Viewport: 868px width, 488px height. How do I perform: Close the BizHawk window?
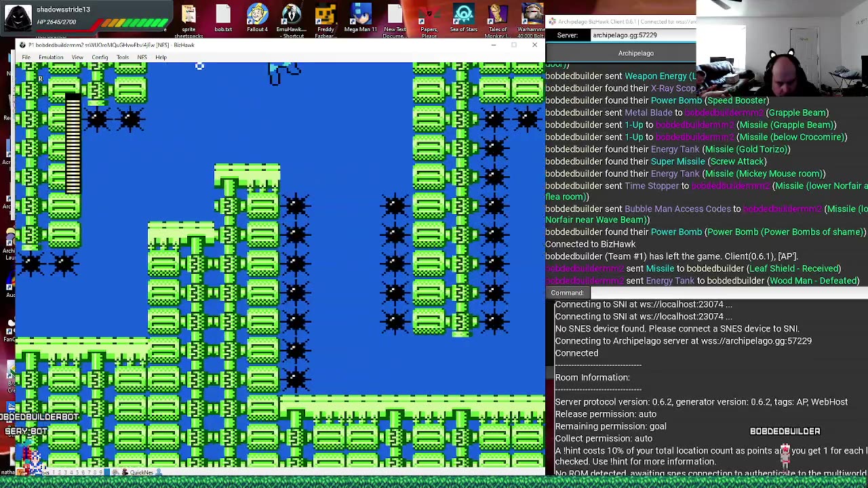[x=534, y=45]
